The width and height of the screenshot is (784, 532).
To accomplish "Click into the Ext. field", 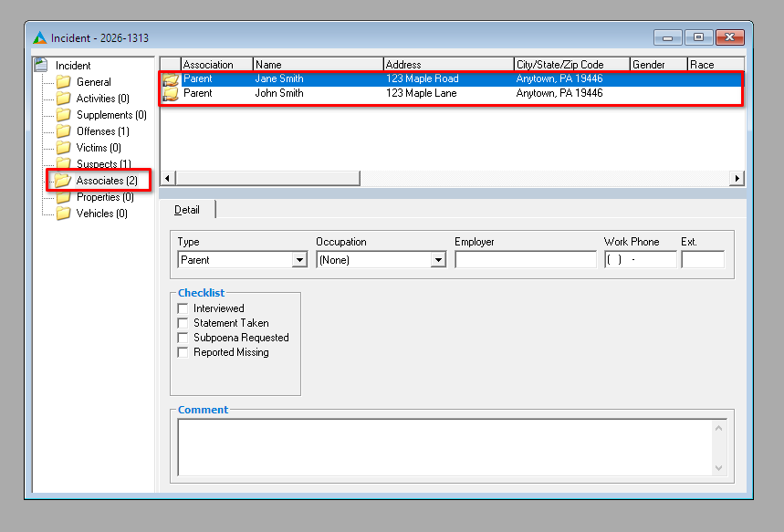I will [703, 260].
